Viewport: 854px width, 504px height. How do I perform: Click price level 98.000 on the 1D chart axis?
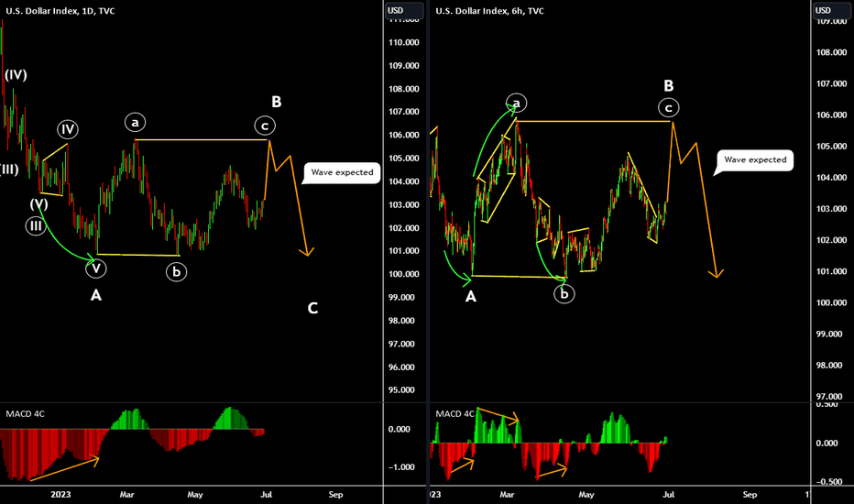pyautogui.click(x=401, y=321)
